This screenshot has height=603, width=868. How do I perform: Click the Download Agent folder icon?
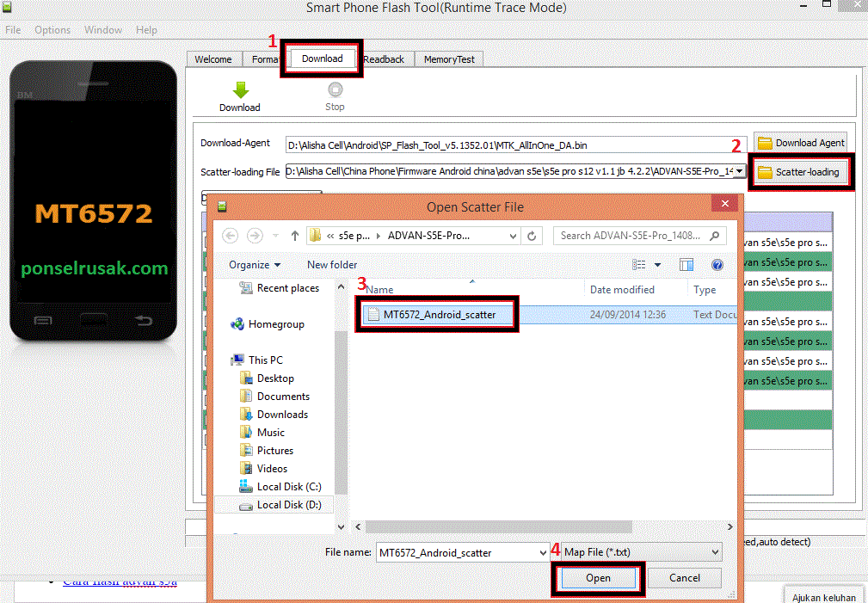pos(765,142)
